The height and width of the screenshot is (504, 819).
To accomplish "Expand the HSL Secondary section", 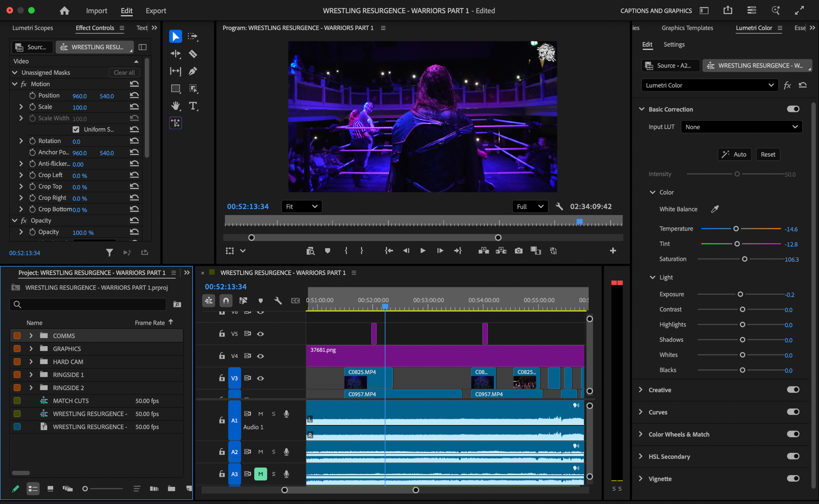I will (641, 456).
